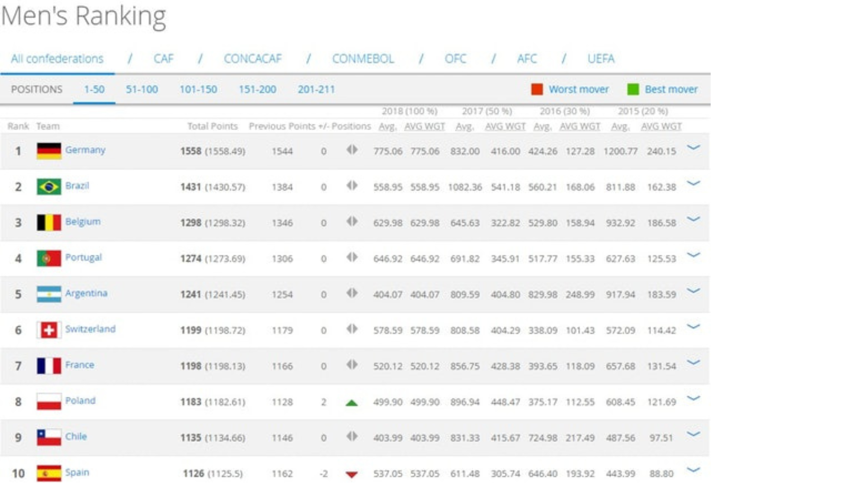Open the UEFA confederation tab
Image resolution: width=868 pixels, height=488 pixels.
tap(601, 59)
